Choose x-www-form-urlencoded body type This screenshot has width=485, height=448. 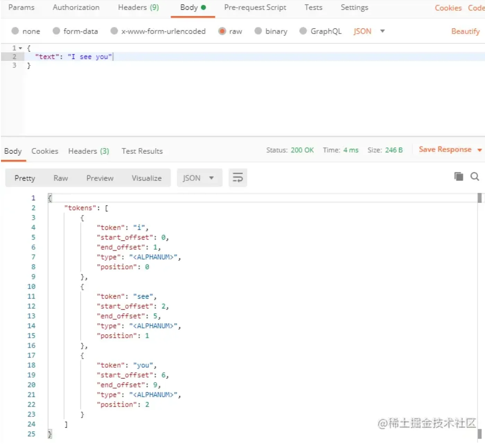tap(114, 31)
